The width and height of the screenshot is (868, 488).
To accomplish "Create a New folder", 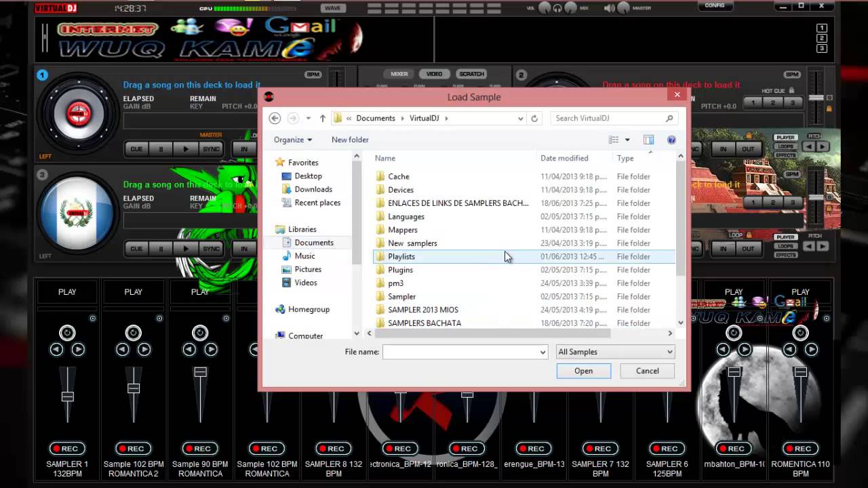I will tap(350, 140).
